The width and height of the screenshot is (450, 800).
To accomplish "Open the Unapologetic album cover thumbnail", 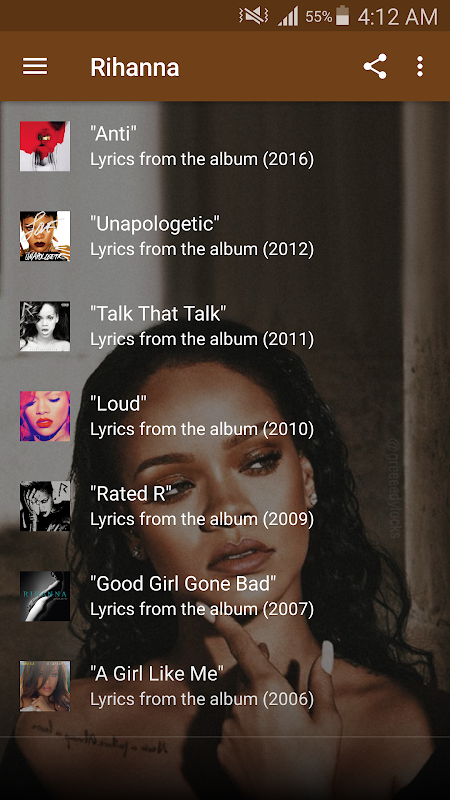I will (x=45, y=236).
